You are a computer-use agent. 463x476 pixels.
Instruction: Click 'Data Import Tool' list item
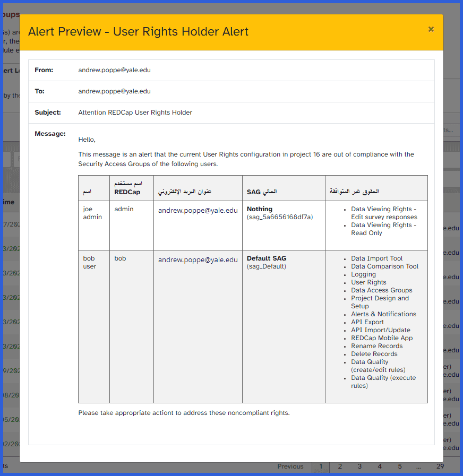point(377,258)
